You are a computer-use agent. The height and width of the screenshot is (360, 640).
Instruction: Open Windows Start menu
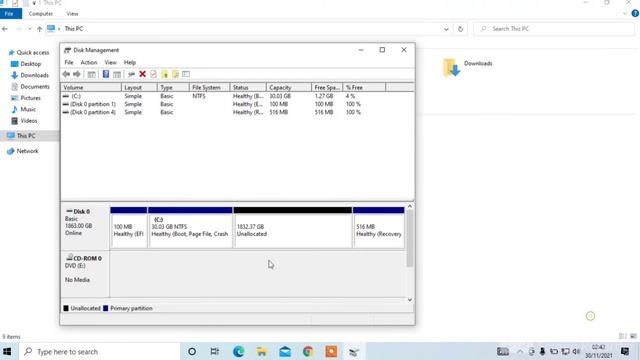point(7,351)
